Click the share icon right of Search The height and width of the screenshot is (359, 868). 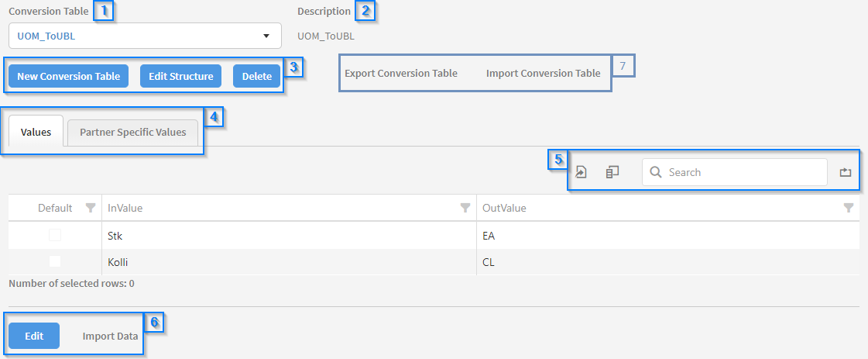pyautogui.click(x=846, y=172)
